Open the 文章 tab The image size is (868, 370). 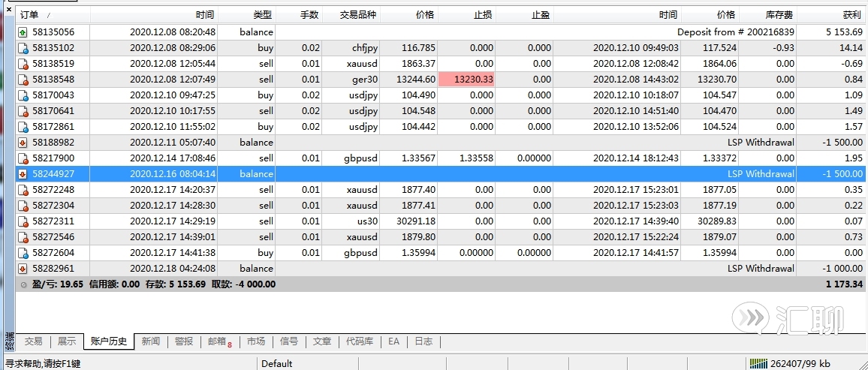(x=322, y=341)
